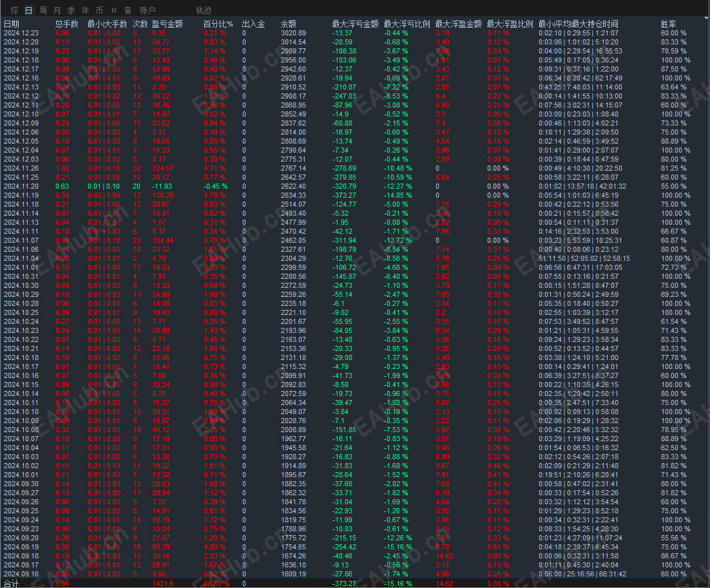
Task: Click the 合计 total row label
Action: tap(12, 583)
